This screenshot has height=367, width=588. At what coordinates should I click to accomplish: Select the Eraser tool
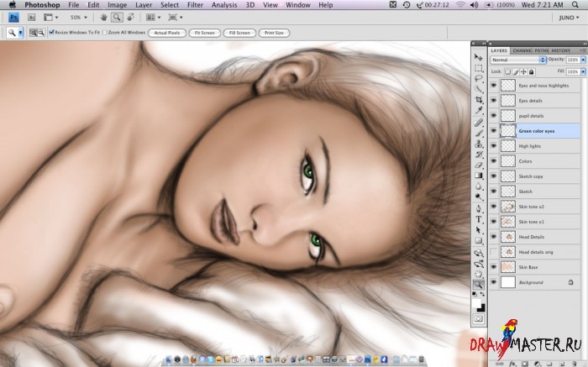coord(479,165)
